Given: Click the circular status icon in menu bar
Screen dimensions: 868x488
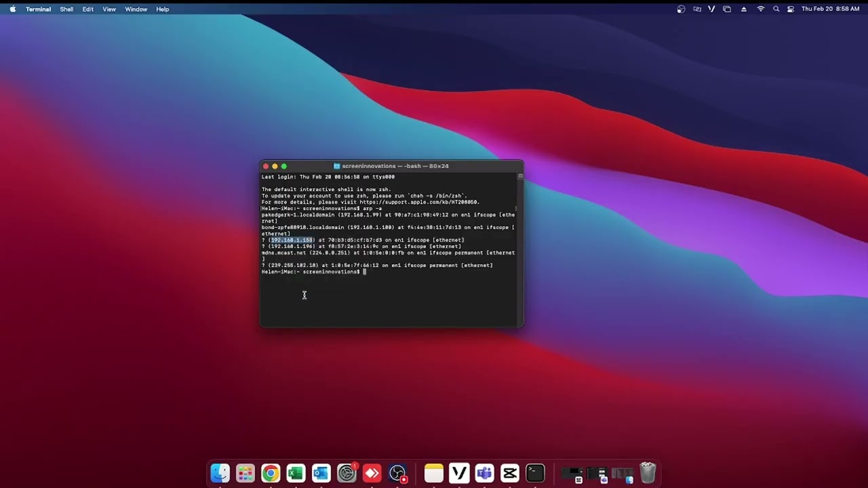Looking at the screenshot, I should click(681, 9).
